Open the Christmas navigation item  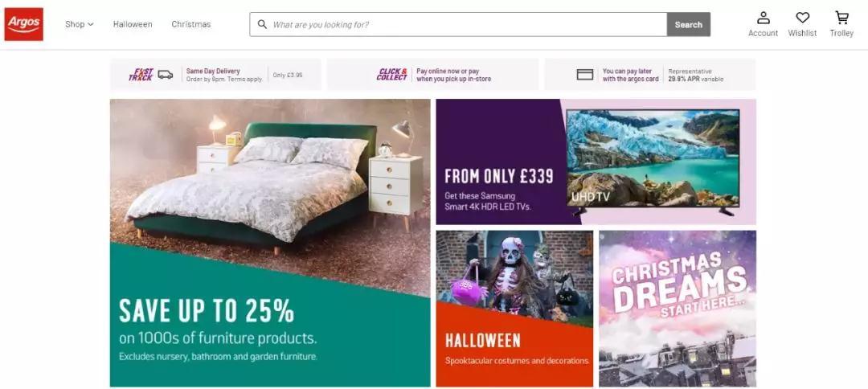191,24
